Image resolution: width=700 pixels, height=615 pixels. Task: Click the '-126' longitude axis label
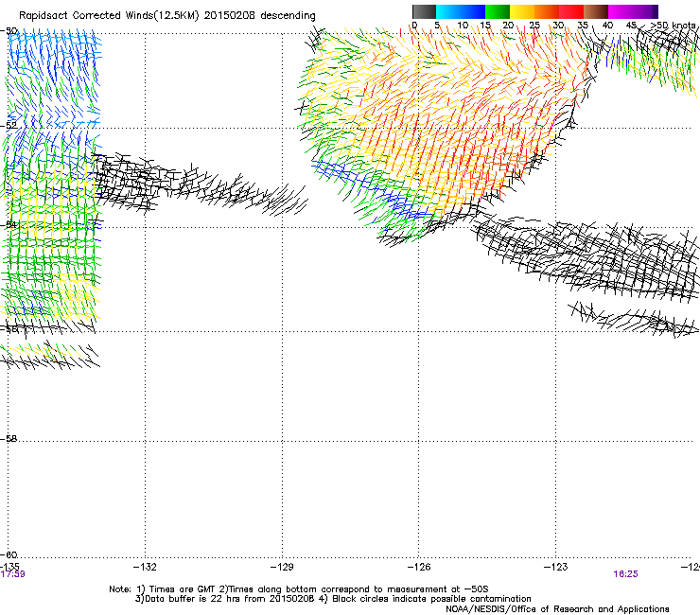click(x=419, y=567)
